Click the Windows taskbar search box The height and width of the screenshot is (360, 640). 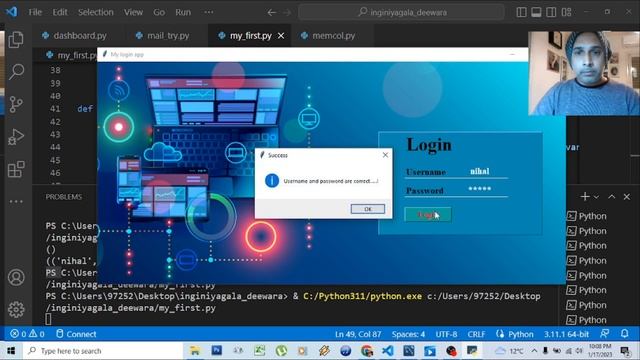click(x=102, y=351)
